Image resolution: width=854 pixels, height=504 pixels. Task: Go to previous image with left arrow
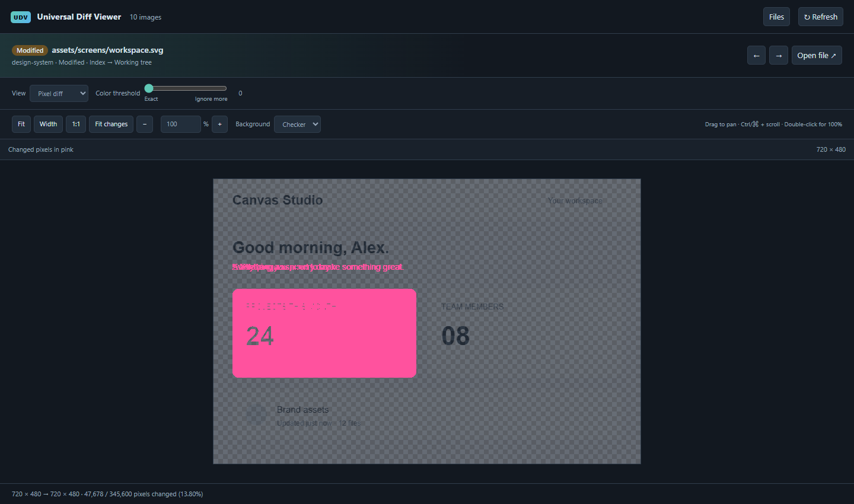coord(756,55)
